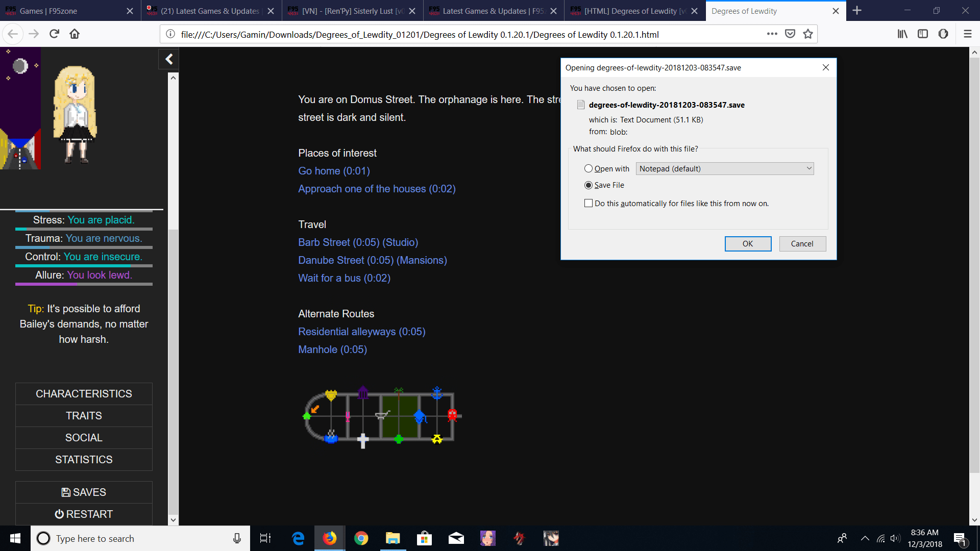Toggle the browser sidebar view icon
Image resolution: width=980 pixels, height=551 pixels.
923,34
